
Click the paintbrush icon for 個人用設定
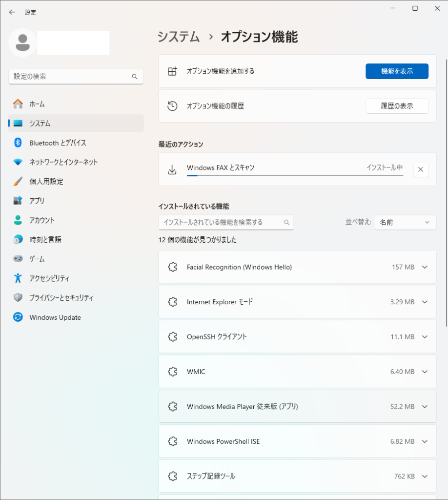18,182
